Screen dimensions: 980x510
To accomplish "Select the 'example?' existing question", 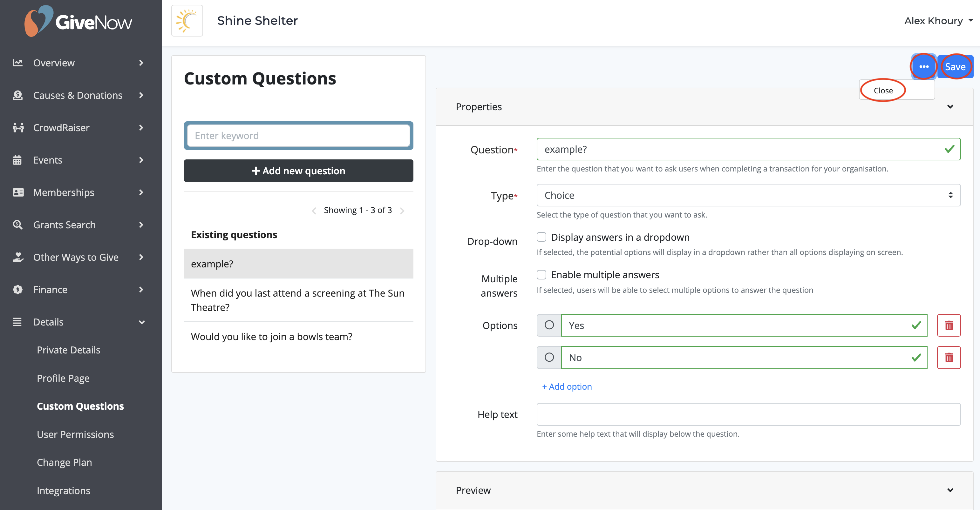I will click(x=298, y=264).
